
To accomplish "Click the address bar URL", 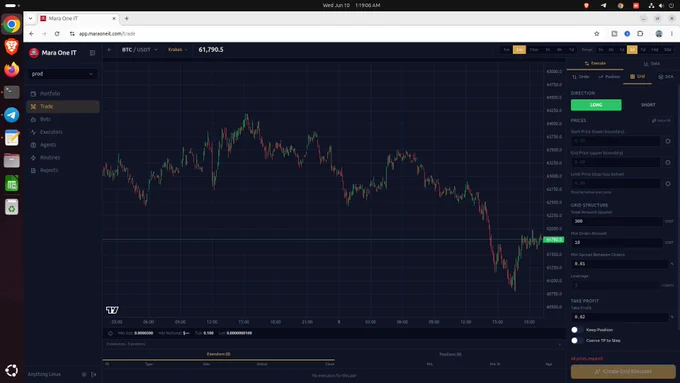I will (x=107, y=33).
